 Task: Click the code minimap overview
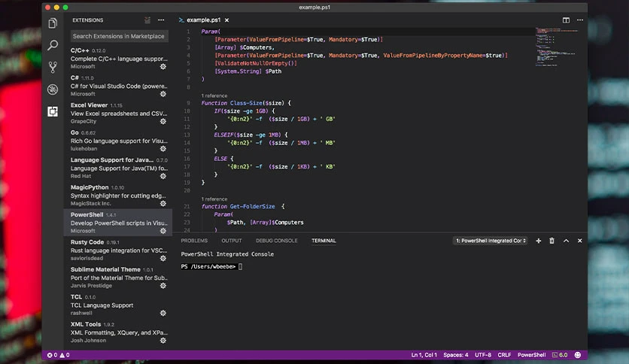coord(557,47)
